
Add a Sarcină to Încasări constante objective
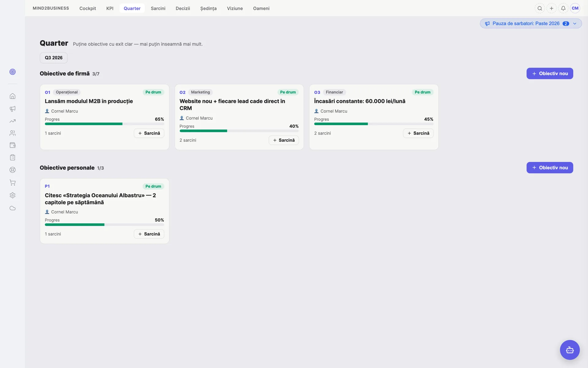[x=418, y=133]
